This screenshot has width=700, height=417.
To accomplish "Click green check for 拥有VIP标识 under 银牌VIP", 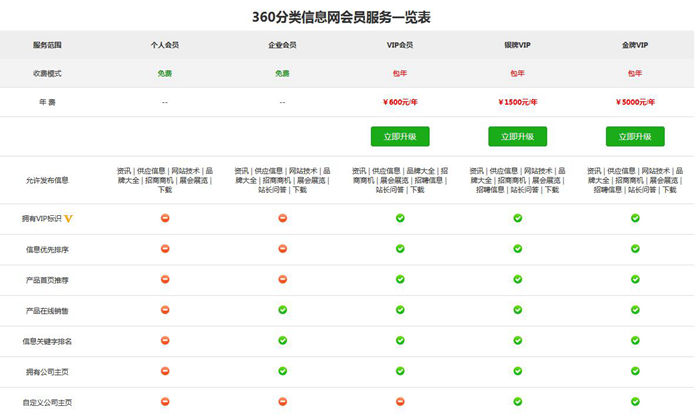I will coord(517,218).
